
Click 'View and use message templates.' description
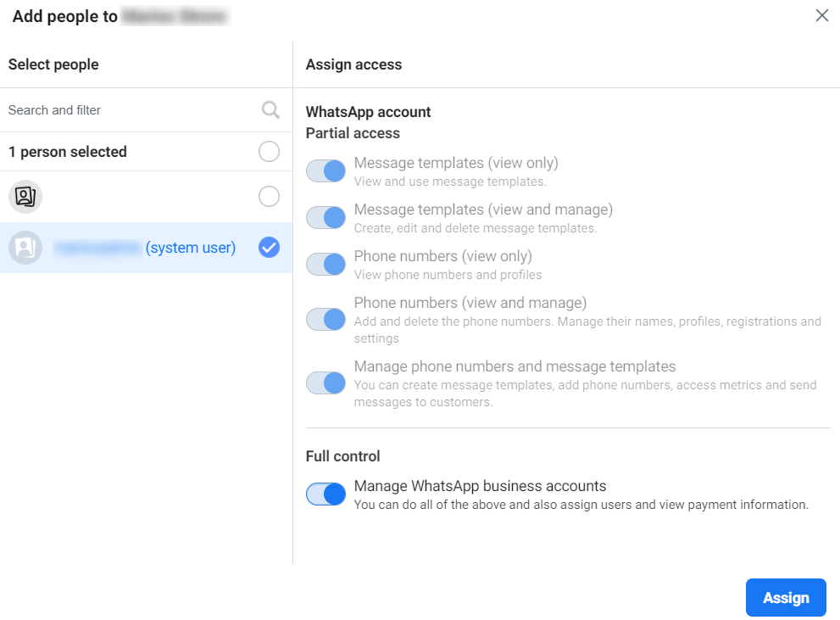(x=450, y=182)
